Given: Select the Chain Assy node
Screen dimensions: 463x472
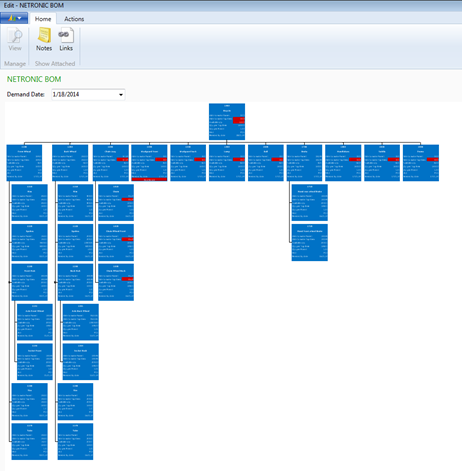Looking at the screenshot, I should coord(111,163).
